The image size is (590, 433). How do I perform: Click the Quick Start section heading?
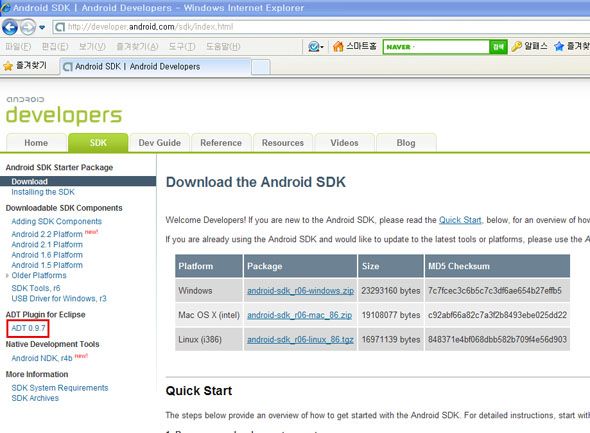[199, 390]
